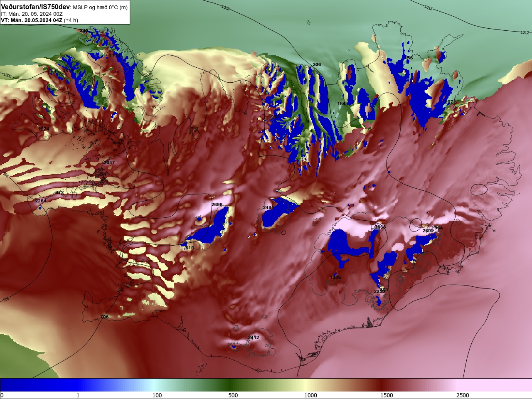Viewport: 532px width, 399px height.
Task: Click the 1000 tick on the color scale
Action: [x=310, y=395]
